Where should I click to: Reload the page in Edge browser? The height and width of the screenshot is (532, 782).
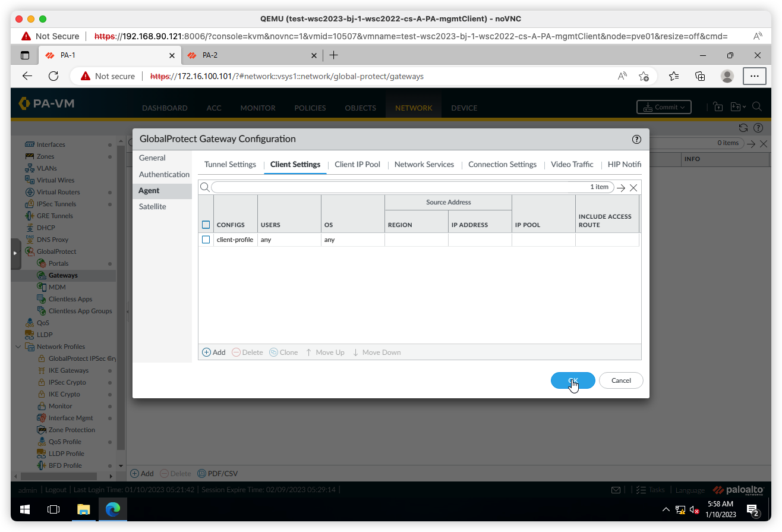pos(53,76)
